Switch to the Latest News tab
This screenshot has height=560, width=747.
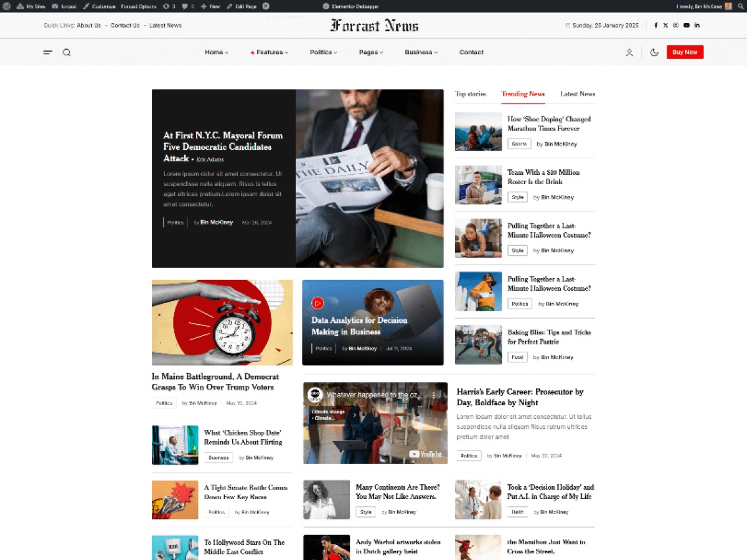[578, 94]
